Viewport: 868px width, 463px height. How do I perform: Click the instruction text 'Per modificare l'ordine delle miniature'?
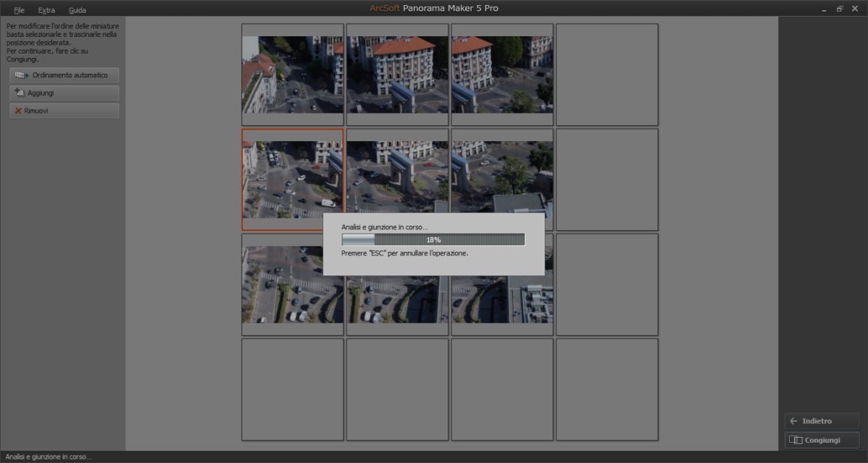[x=62, y=26]
